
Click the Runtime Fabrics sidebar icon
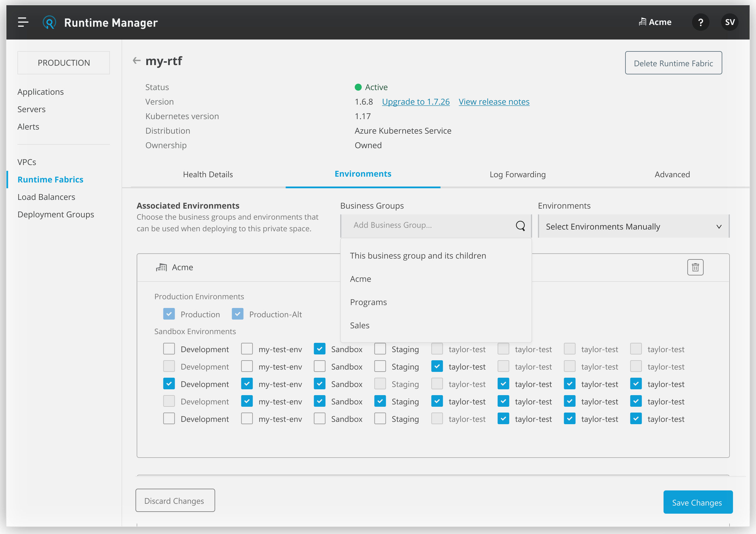point(50,179)
